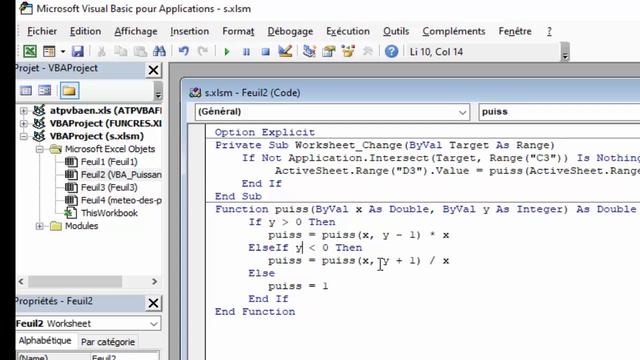The image size is (640, 360).
Task: Select ThisWorkbook object
Action: [109, 213]
